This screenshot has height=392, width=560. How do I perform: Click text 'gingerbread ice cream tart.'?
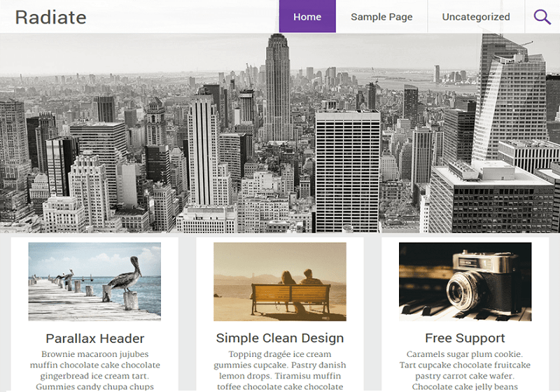[x=94, y=376]
